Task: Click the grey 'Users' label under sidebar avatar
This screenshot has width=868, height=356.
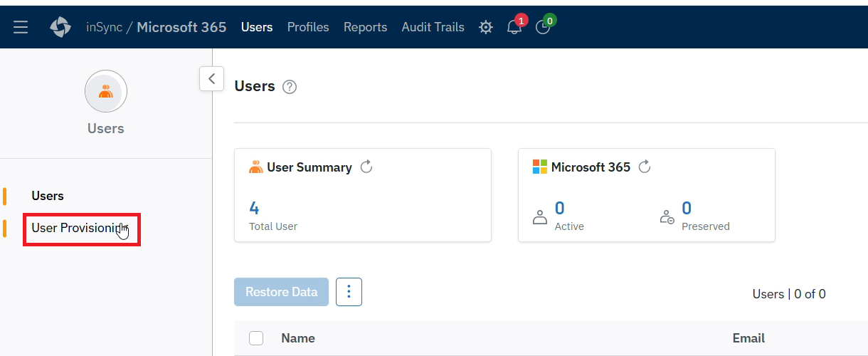Action: coord(106,129)
